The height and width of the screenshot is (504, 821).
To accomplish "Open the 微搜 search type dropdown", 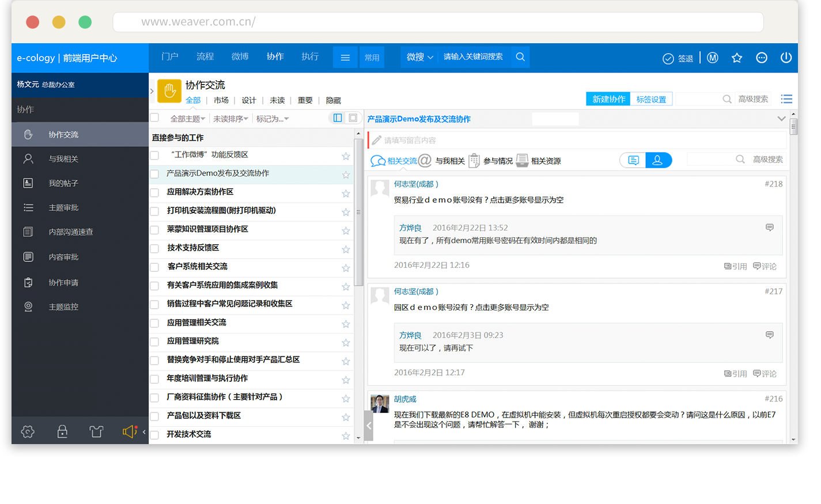I will click(x=419, y=57).
